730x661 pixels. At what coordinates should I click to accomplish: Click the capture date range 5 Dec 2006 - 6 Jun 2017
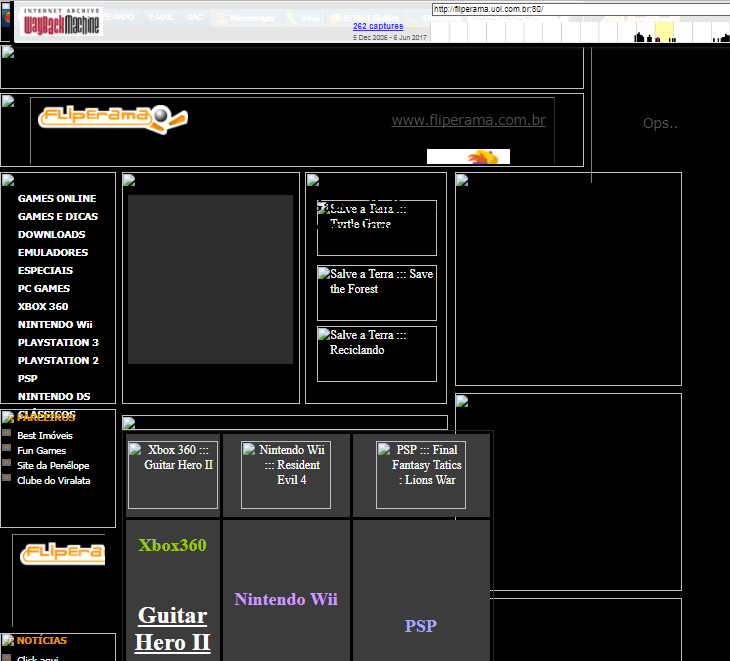click(390, 38)
